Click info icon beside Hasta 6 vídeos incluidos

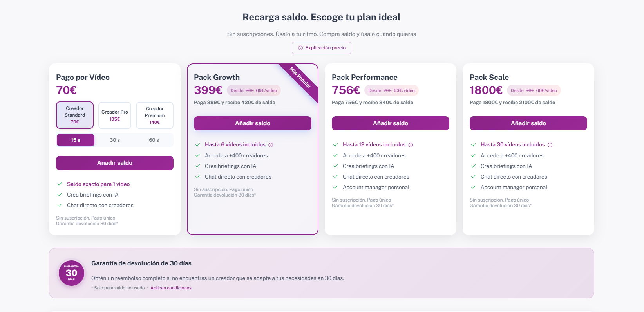(271, 145)
